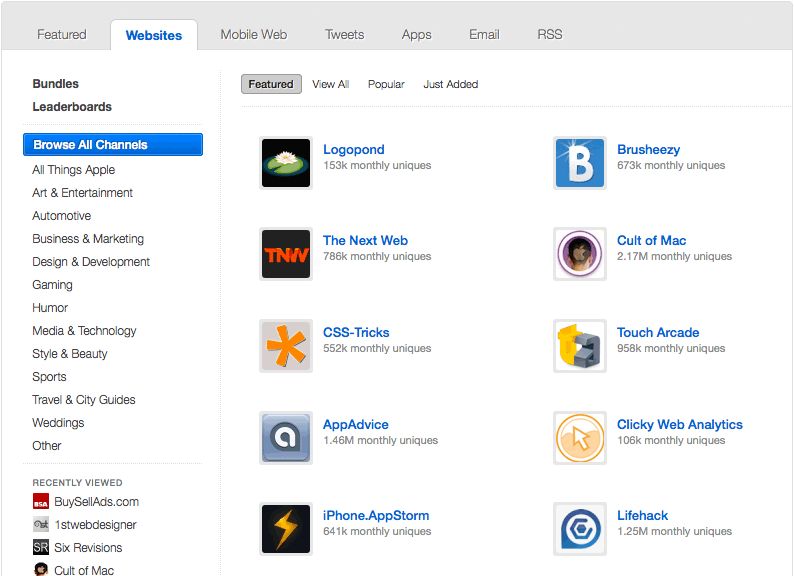This screenshot has width=794, height=576.
Task: Open the CSS-Tricks title link
Action: [x=356, y=332]
